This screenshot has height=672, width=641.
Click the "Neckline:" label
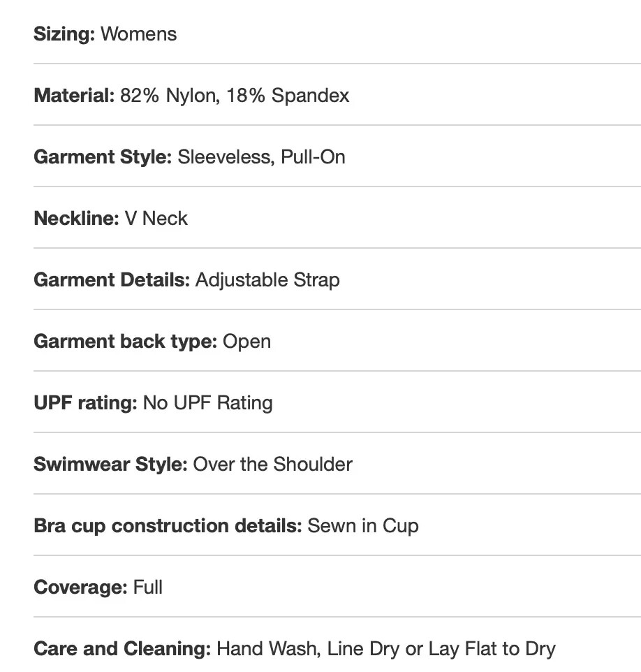[x=77, y=219]
